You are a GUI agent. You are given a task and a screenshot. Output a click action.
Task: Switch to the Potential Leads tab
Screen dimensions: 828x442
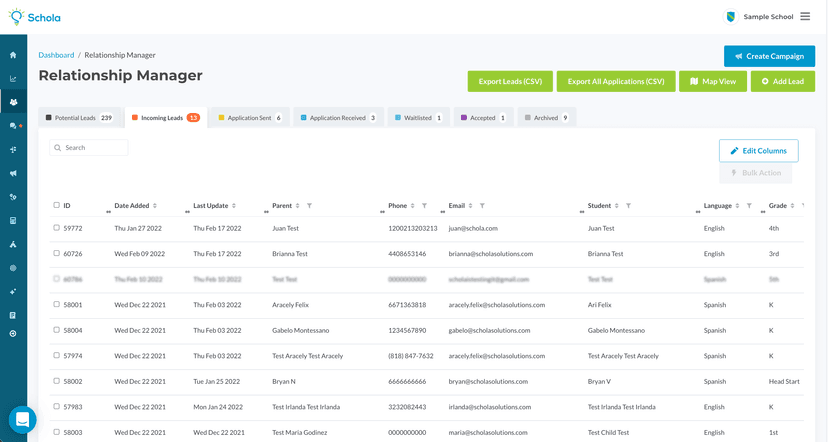click(79, 118)
